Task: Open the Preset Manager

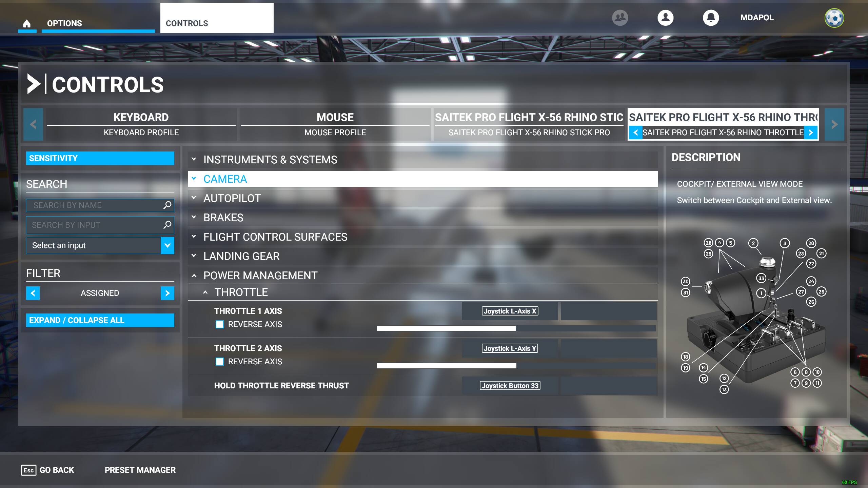Action: click(x=140, y=470)
